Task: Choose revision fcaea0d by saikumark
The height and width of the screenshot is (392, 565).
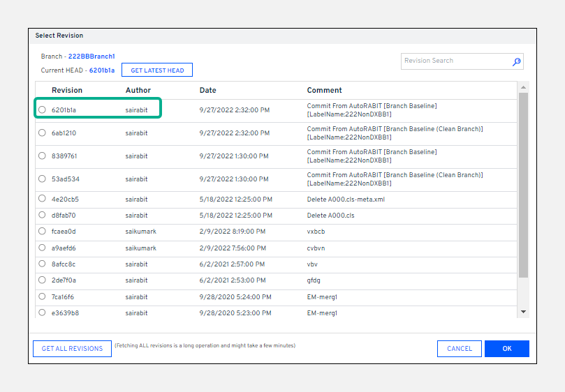Action: point(42,232)
